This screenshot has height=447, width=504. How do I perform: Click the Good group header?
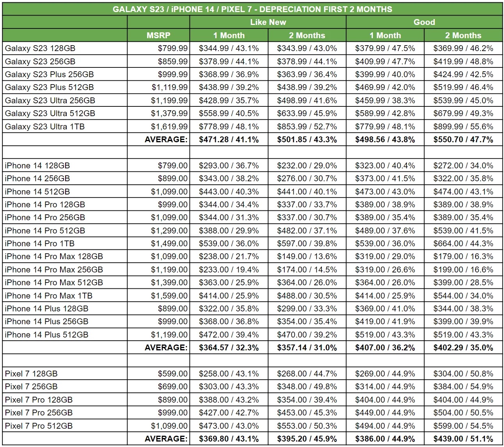coord(424,22)
